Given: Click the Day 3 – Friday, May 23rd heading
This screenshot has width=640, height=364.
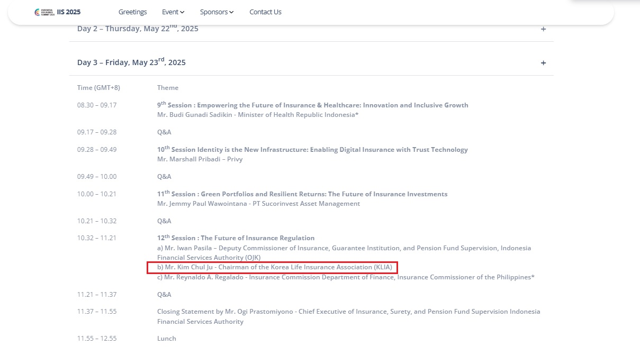Looking at the screenshot, I should tap(131, 62).
